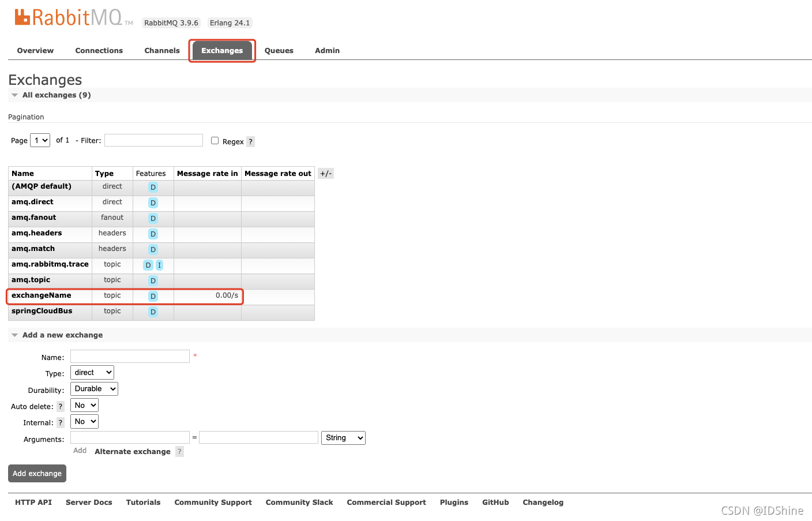The image size is (812, 521).
Task: Open the Plugins footer link
Action: coord(454,503)
